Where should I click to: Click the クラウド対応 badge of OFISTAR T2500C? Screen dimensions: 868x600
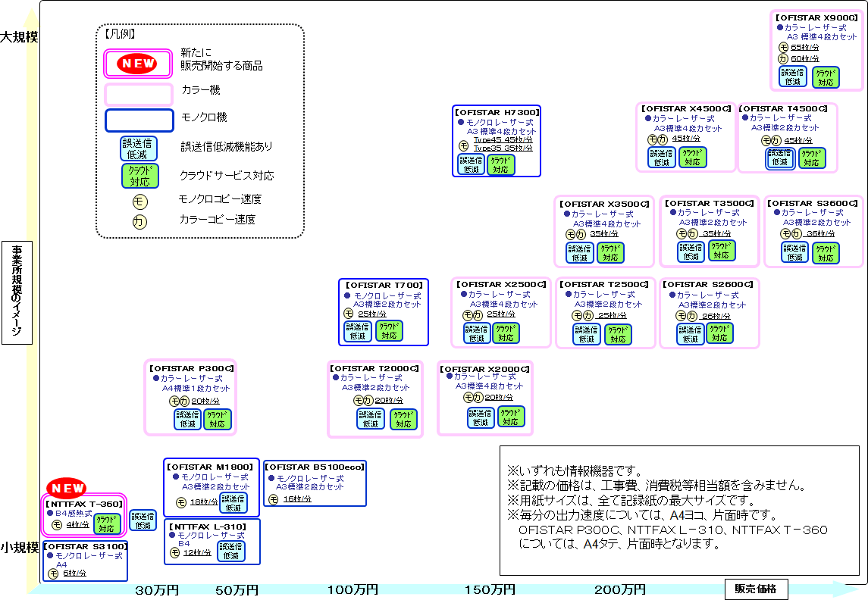coord(619,334)
